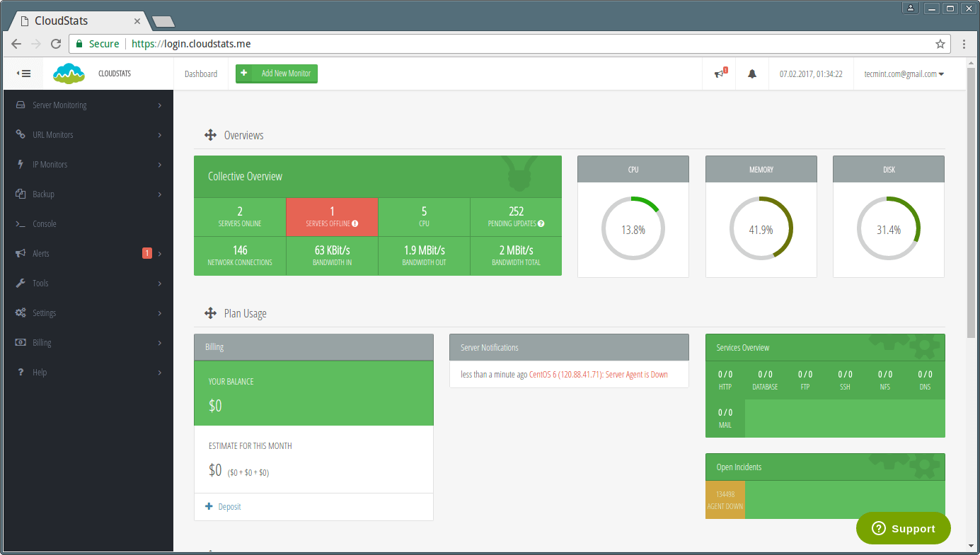Click the Backup icon in the sidebar
The image size is (980, 555).
[21, 194]
